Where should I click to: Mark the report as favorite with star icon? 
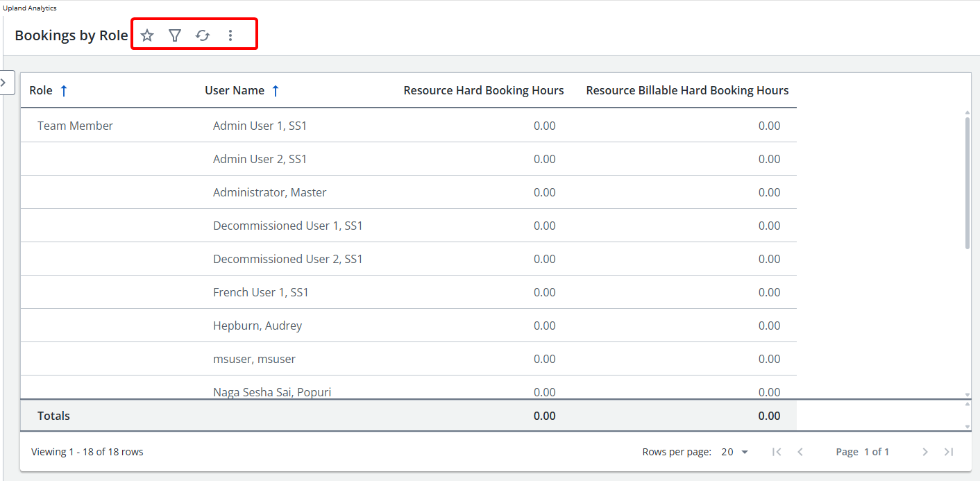tap(147, 35)
